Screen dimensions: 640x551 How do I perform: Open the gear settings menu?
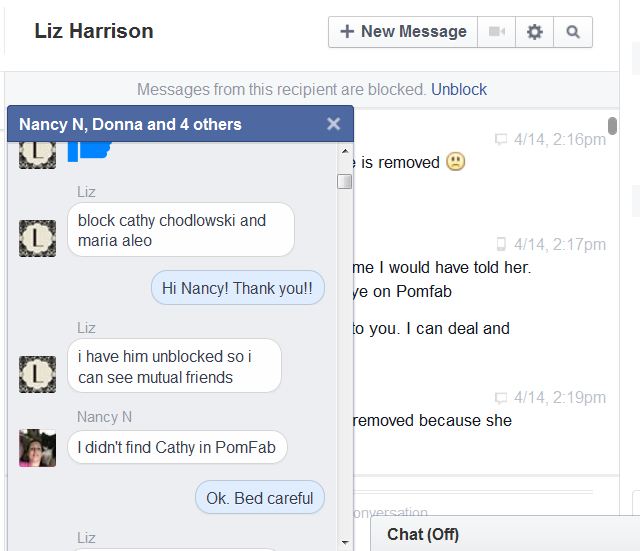tap(534, 32)
